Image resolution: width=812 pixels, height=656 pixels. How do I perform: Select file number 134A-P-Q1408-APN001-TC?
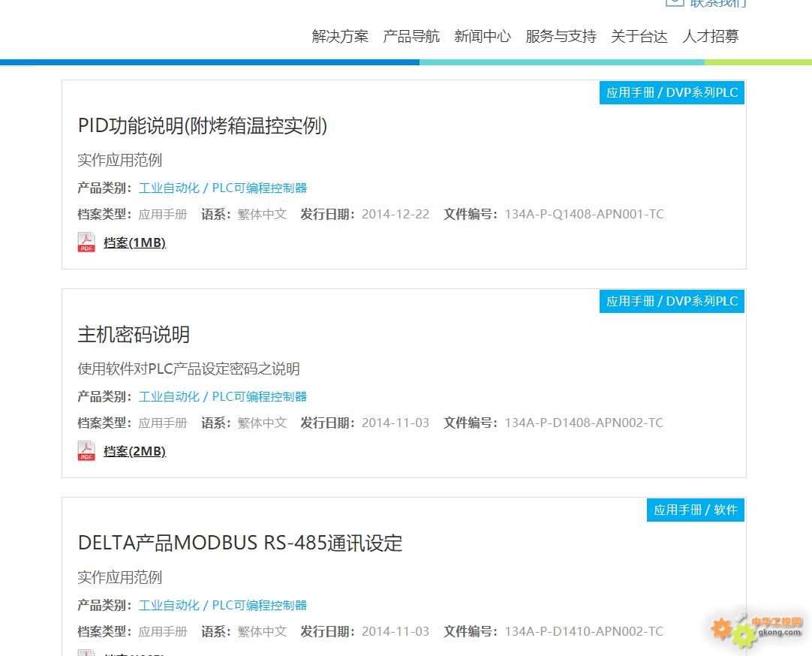[585, 215]
